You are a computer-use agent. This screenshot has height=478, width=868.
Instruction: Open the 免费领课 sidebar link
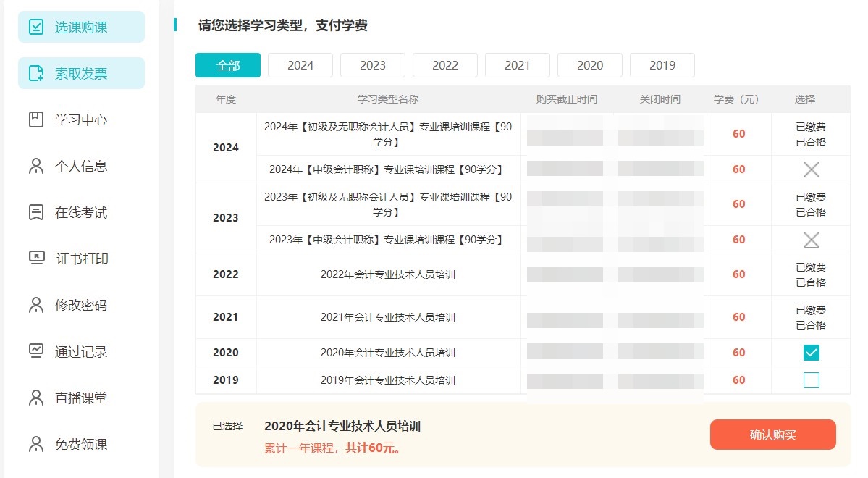[x=80, y=444]
